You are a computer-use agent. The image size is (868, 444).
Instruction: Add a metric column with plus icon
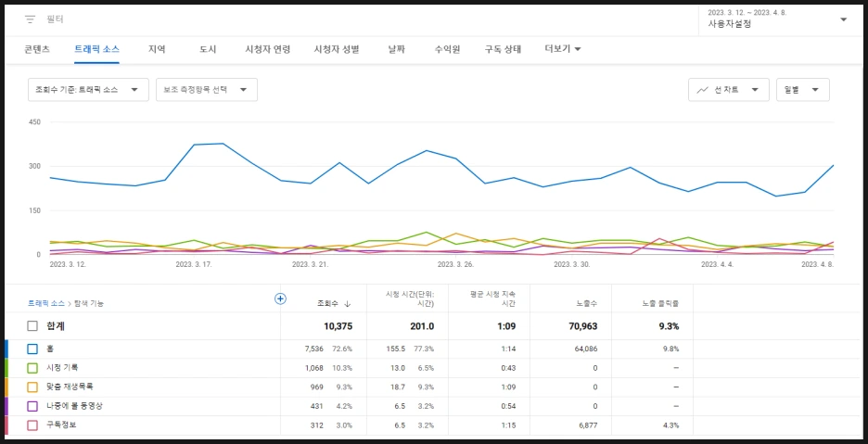pyautogui.click(x=280, y=299)
